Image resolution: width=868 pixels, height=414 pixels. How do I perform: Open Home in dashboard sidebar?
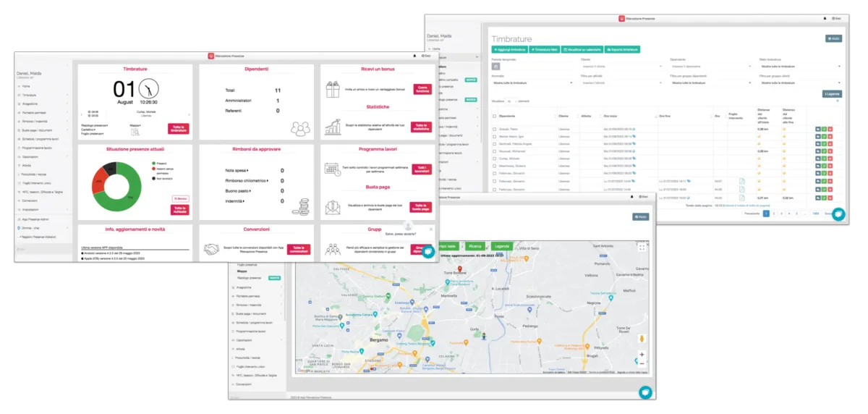pos(26,86)
